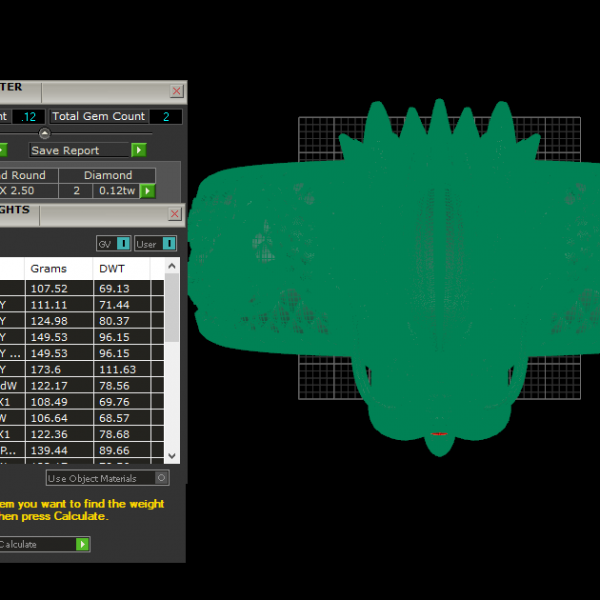Close the gem counter panel

[177, 91]
